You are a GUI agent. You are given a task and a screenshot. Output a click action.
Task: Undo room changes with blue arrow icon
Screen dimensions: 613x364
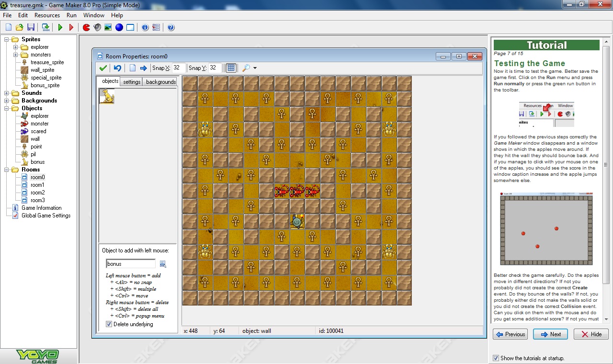coord(117,68)
